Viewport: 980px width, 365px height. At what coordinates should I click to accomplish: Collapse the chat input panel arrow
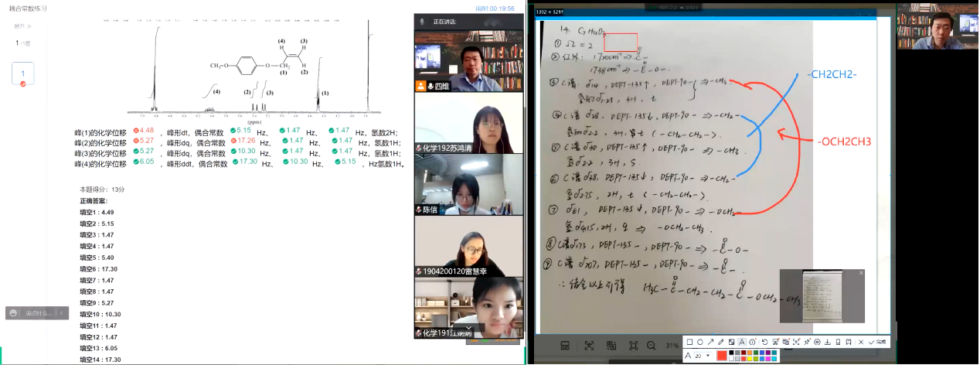click(x=62, y=313)
